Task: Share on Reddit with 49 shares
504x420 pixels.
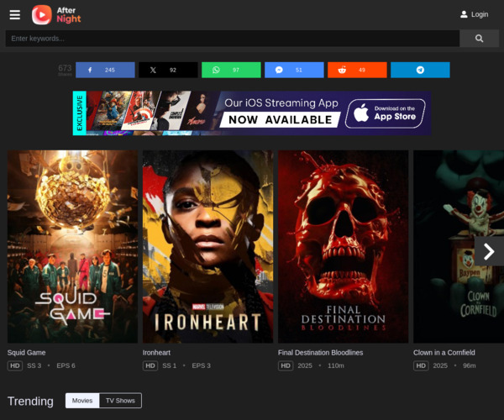Action: pos(357,70)
